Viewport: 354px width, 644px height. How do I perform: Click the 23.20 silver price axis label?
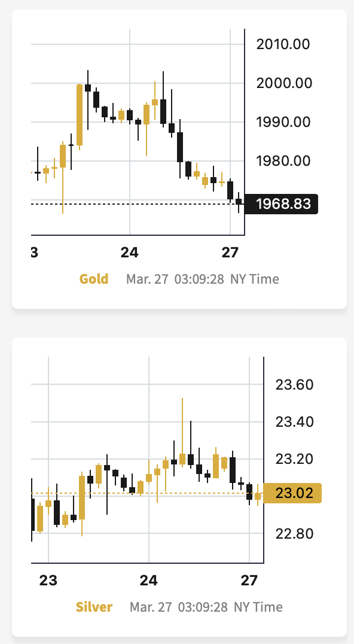[295, 459]
